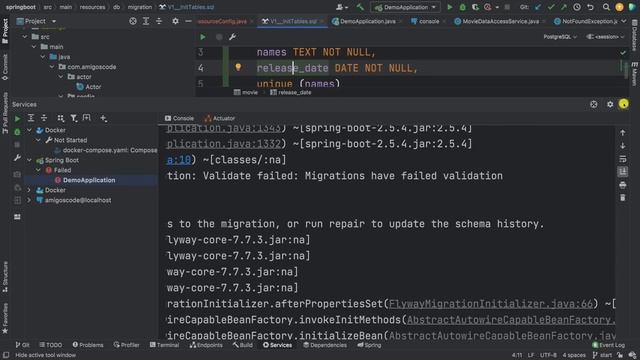Open NotFoundException.java tab

click(587, 21)
